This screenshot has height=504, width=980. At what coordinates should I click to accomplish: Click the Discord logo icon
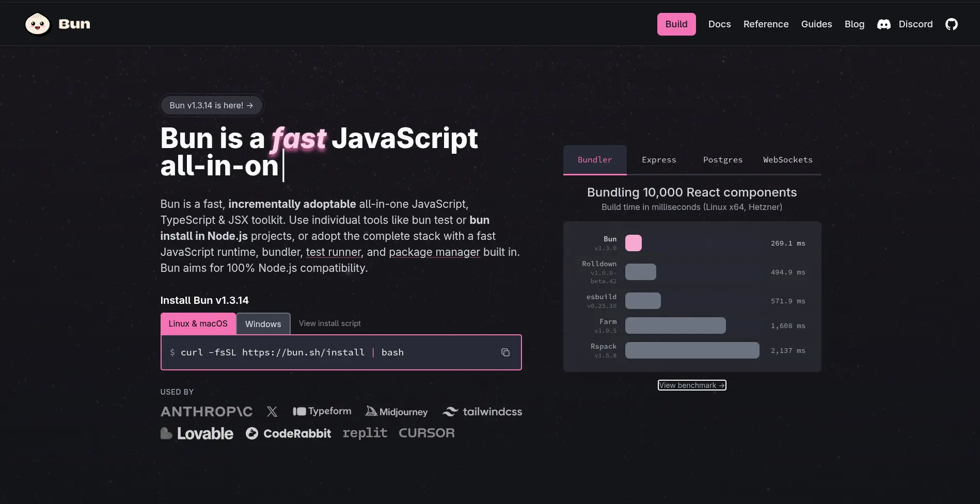point(884,24)
